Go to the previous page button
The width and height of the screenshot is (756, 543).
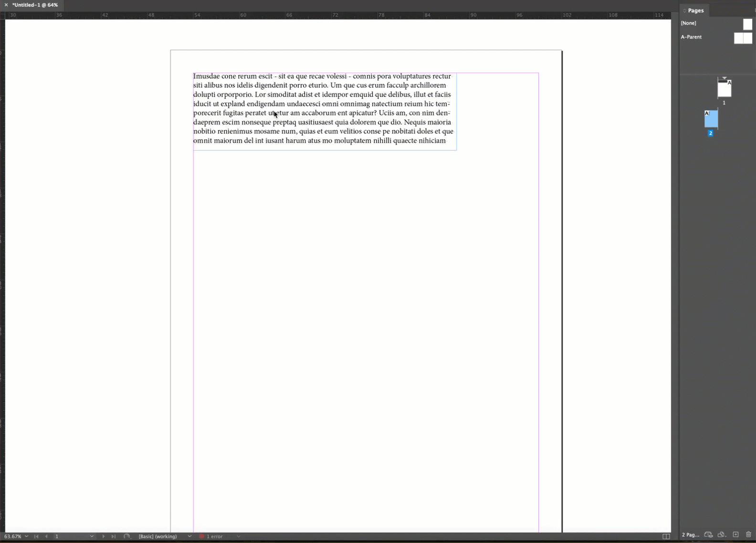click(x=46, y=536)
